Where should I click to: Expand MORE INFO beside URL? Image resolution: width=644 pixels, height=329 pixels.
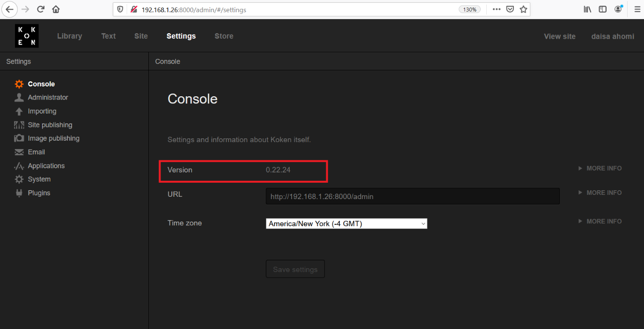pyautogui.click(x=600, y=193)
